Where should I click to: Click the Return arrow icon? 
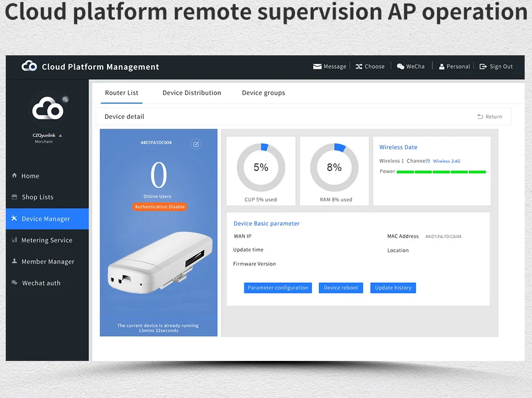coord(480,117)
